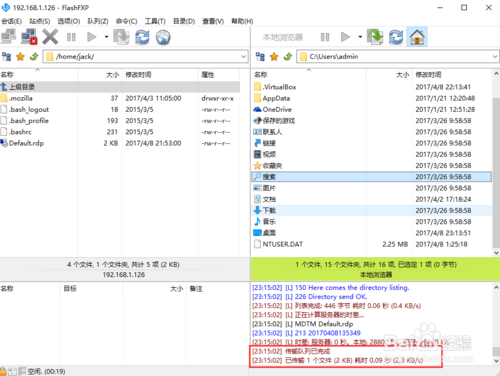500x376 pixels.
Task: Refresh the remote directory listing
Action: pyautogui.click(x=142, y=37)
